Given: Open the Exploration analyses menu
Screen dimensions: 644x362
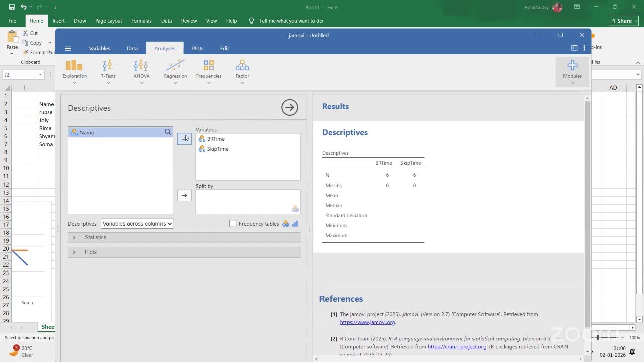Looking at the screenshot, I should pyautogui.click(x=74, y=72).
